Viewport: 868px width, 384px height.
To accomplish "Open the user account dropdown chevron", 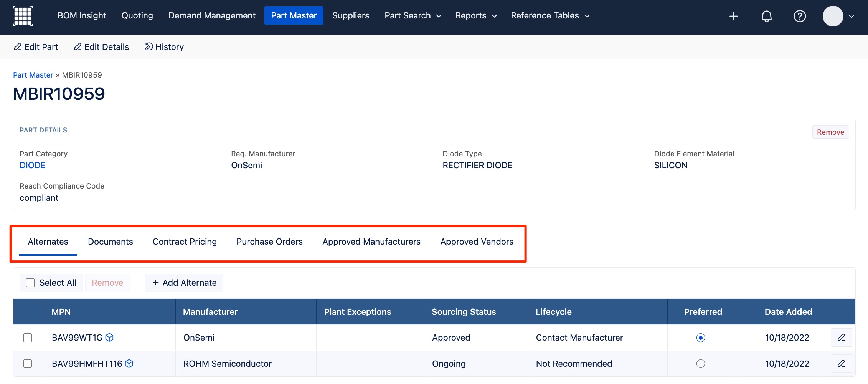I will point(851,17).
